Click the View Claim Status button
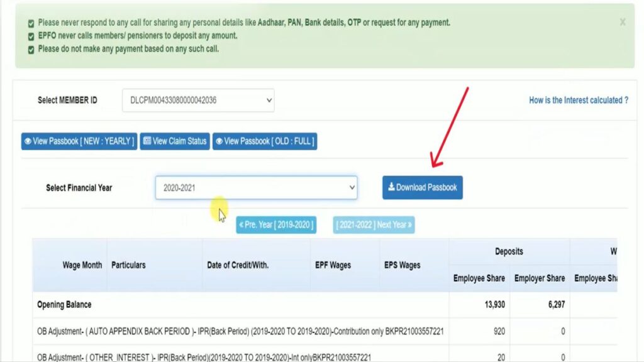The height and width of the screenshot is (362, 644). (x=175, y=141)
